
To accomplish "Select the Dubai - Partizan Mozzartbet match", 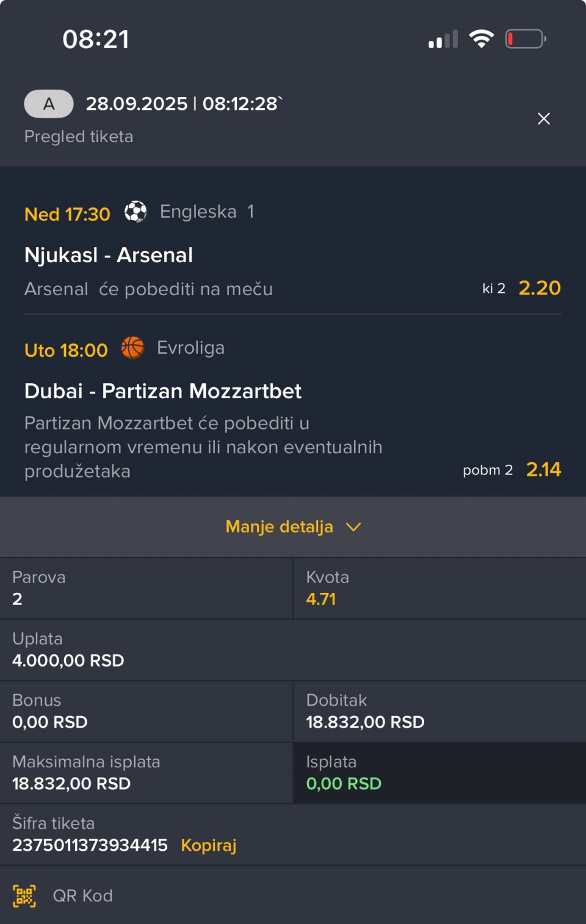I will (x=163, y=391).
